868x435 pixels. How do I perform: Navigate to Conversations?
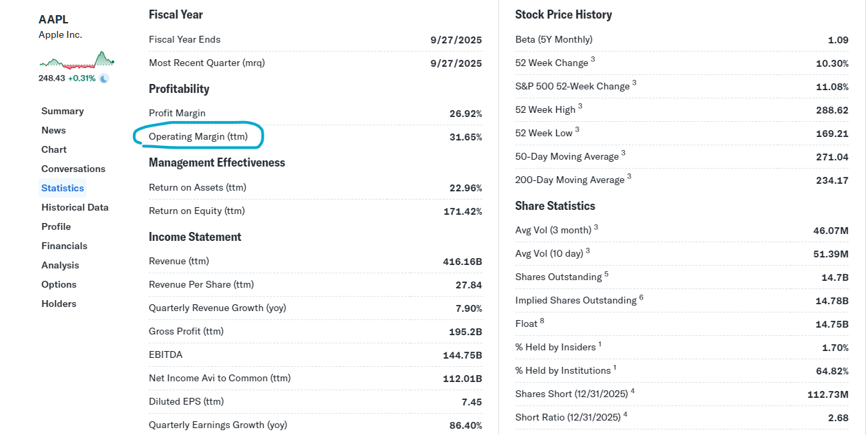pos(73,169)
